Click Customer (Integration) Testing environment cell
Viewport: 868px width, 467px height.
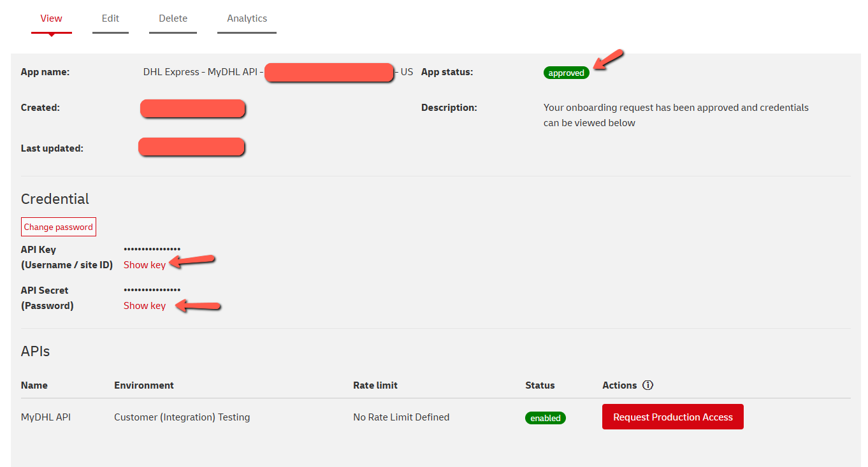[x=182, y=417]
